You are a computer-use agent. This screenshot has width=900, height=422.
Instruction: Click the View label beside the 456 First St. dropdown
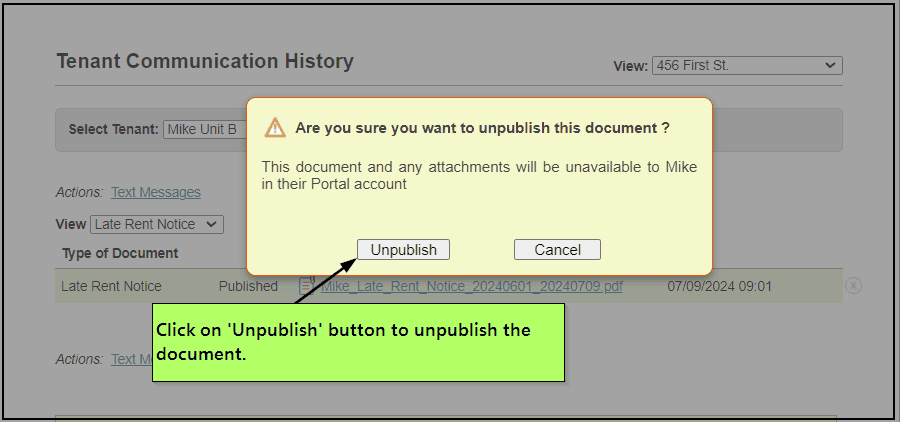[x=630, y=67]
